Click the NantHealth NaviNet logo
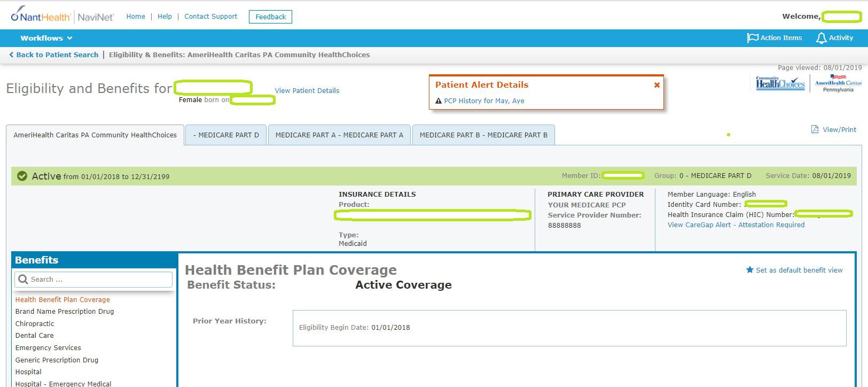868x387 pixels. click(x=62, y=16)
